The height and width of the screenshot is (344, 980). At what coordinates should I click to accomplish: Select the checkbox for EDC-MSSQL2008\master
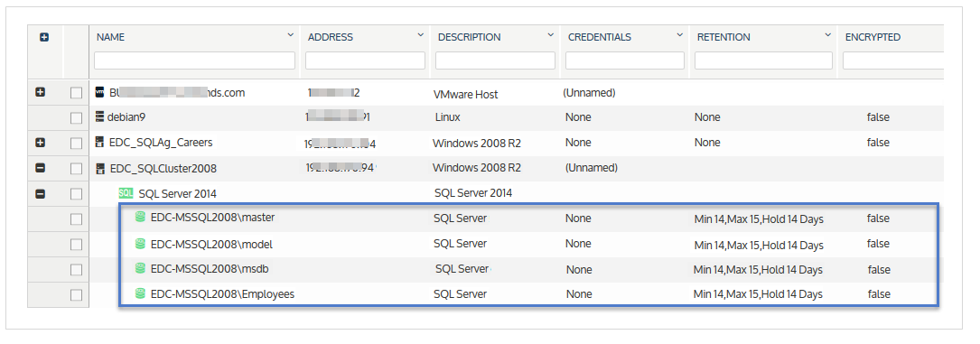(x=76, y=219)
